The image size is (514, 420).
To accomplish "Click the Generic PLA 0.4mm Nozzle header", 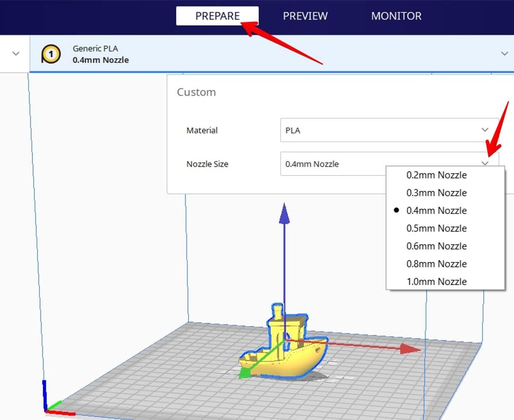I will click(101, 54).
